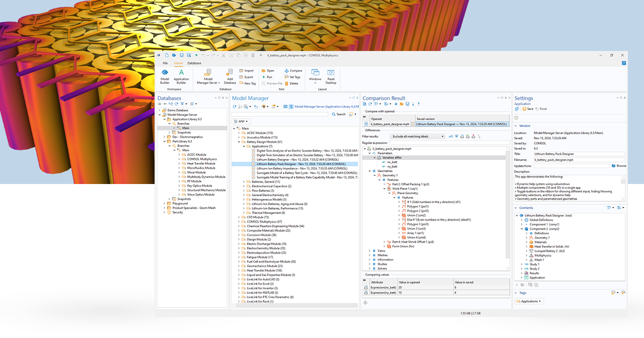The width and height of the screenshot is (644, 338).
Task: Refresh the Model Manager list
Action: pyautogui.click(x=235, y=106)
